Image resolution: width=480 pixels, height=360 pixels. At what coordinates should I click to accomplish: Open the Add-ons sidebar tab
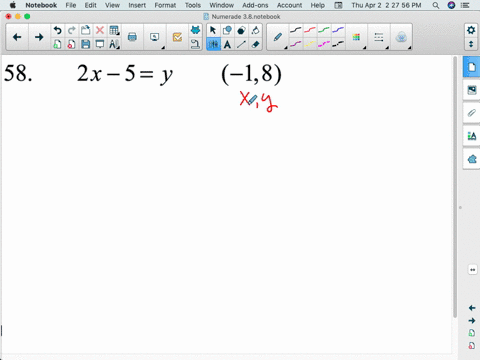pyautogui.click(x=472, y=159)
